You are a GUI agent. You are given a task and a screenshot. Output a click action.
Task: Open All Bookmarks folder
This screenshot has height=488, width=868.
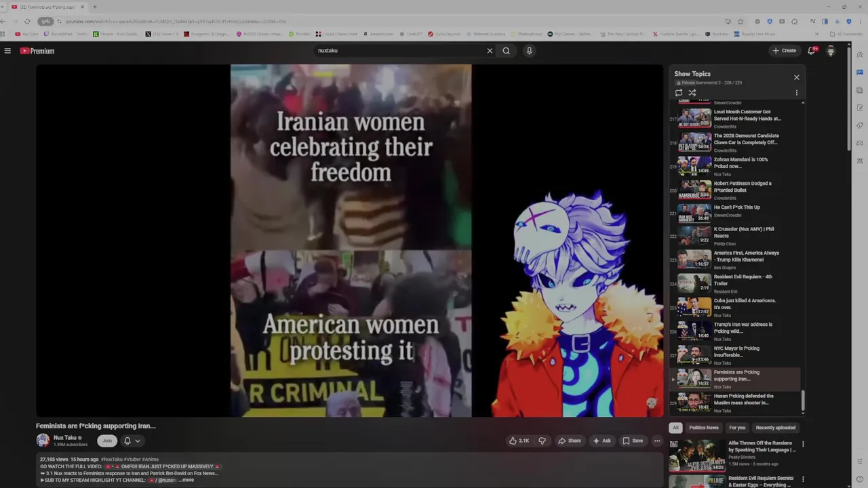[x=846, y=34]
